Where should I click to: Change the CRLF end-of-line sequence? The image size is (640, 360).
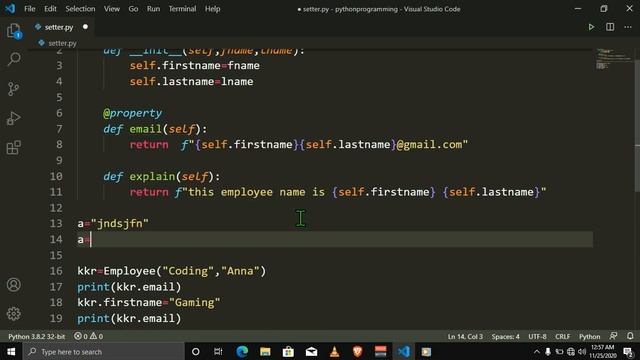tap(562, 336)
